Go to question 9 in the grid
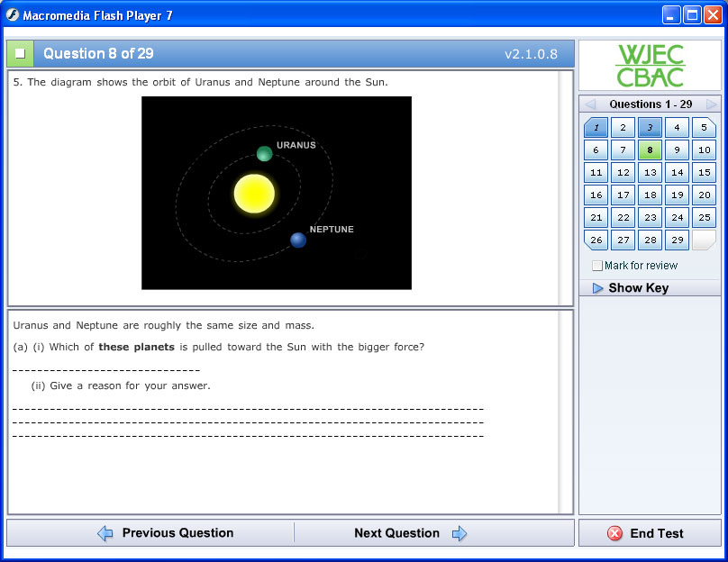 [677, 150]
